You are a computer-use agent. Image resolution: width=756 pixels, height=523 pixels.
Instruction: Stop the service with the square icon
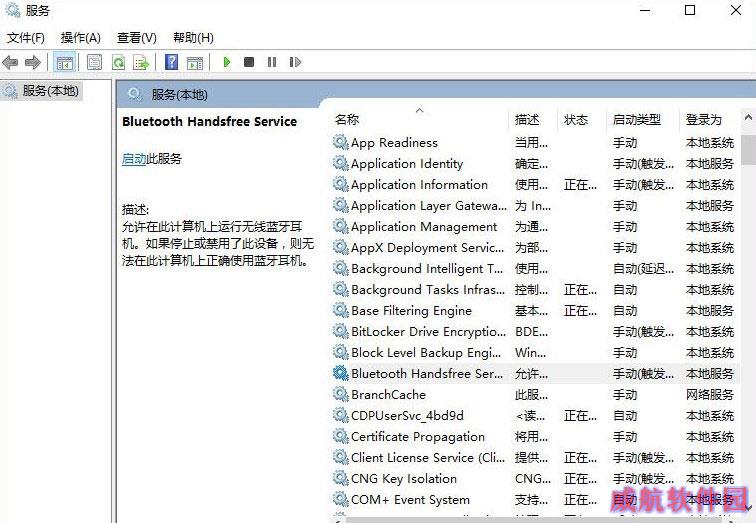249,62
